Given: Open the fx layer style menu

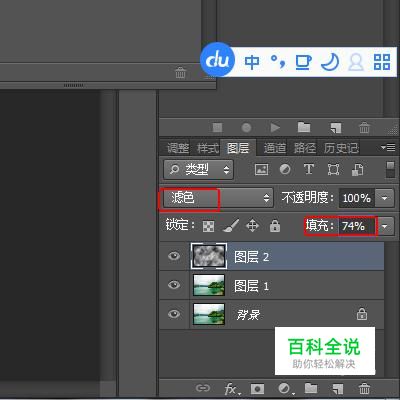Looking at the screenshot, I should pyautogui.click(x=232, y=389).
